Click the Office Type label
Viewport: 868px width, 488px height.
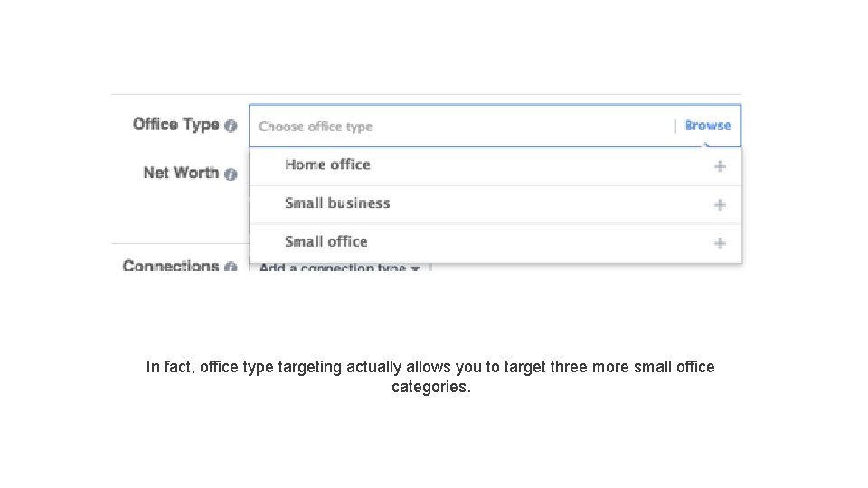pyautogui.click(x=175, y=125)
